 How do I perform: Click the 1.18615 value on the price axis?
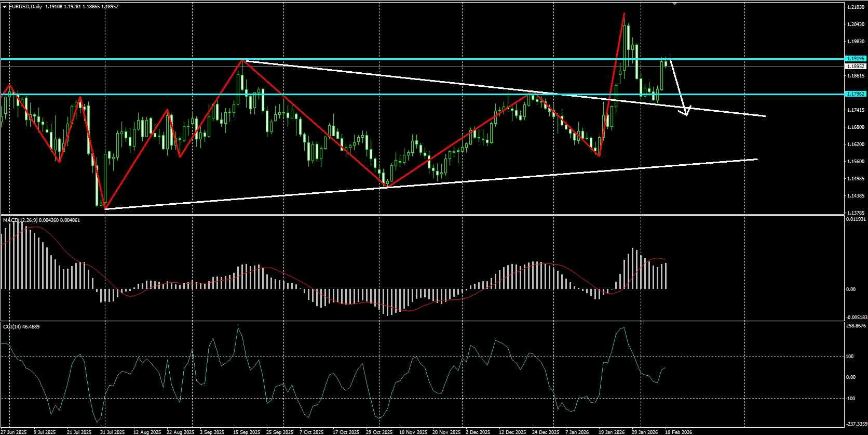click(856, 76)
